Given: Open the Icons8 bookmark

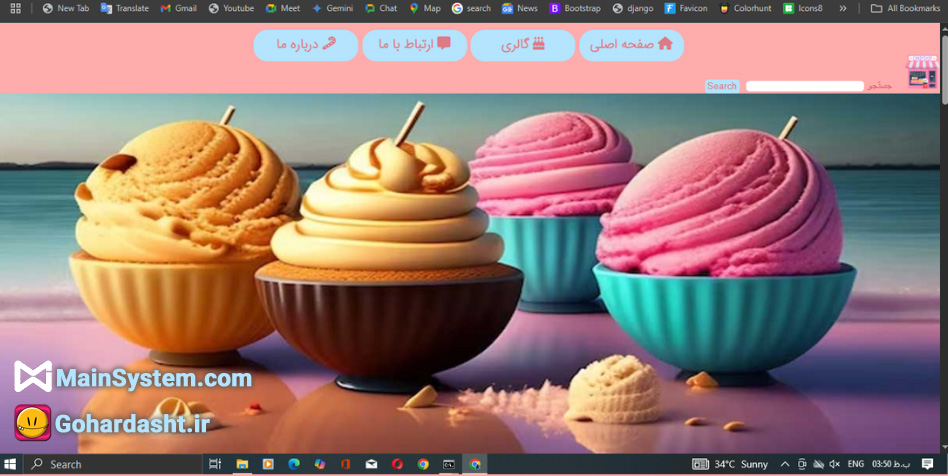Looking at the screenshot, I should click(x=803, y=8).
